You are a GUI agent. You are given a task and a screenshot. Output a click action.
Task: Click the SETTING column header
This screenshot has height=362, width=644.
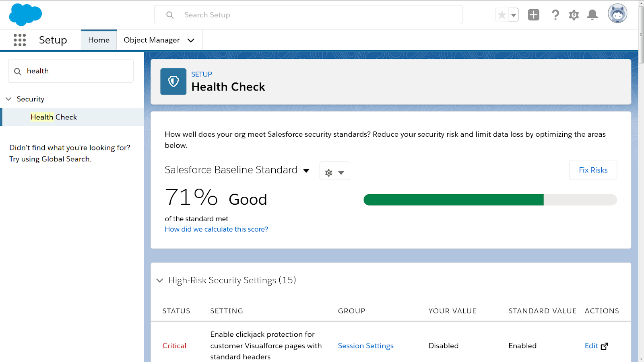(227, 311)
